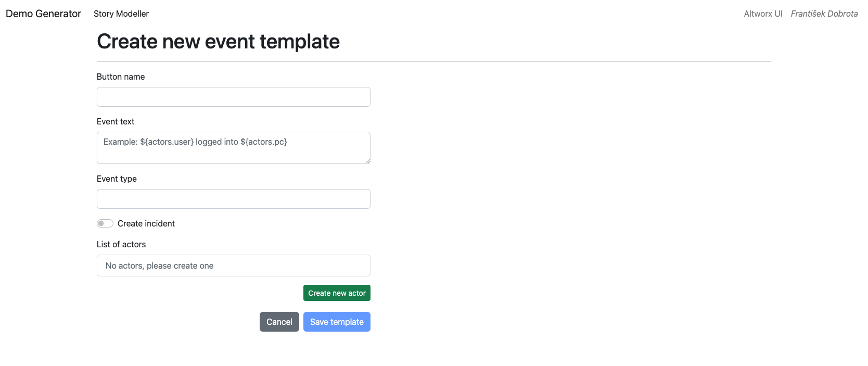This screenshot has height=366, width=868.
Task: Click the Create new actor button
Action: (337, 293)
